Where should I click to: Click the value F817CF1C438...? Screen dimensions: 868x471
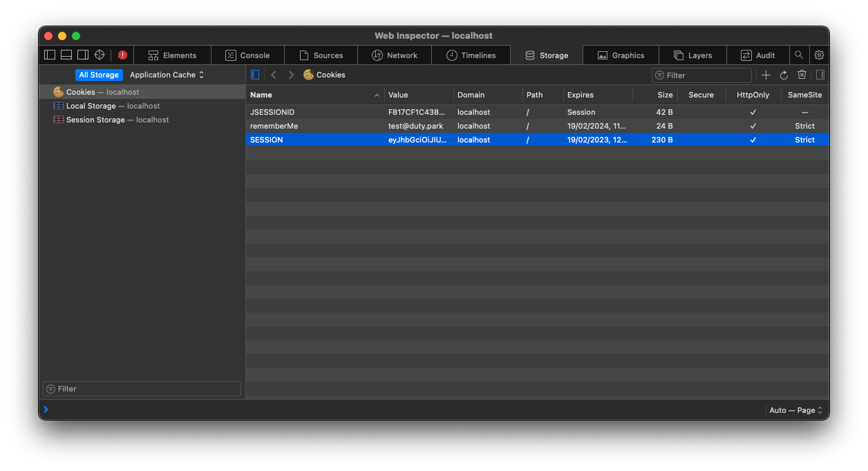(x=417, y=112)
